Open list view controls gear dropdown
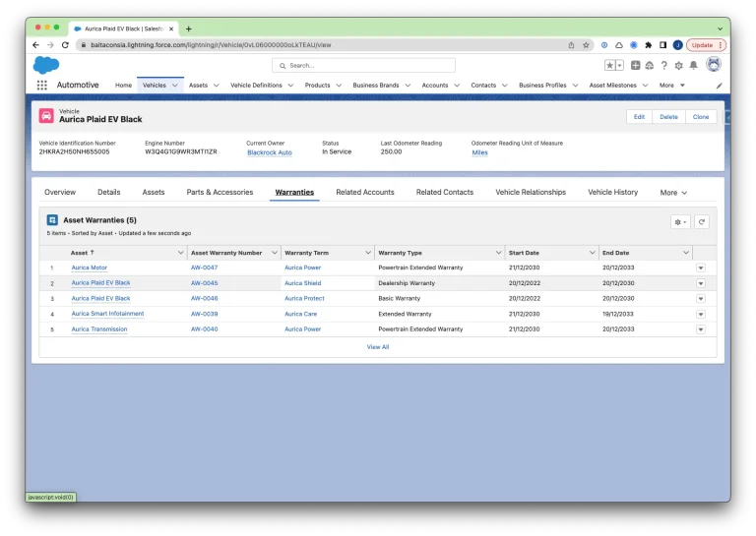The image size is (756, 536). [x=680, y=222]
